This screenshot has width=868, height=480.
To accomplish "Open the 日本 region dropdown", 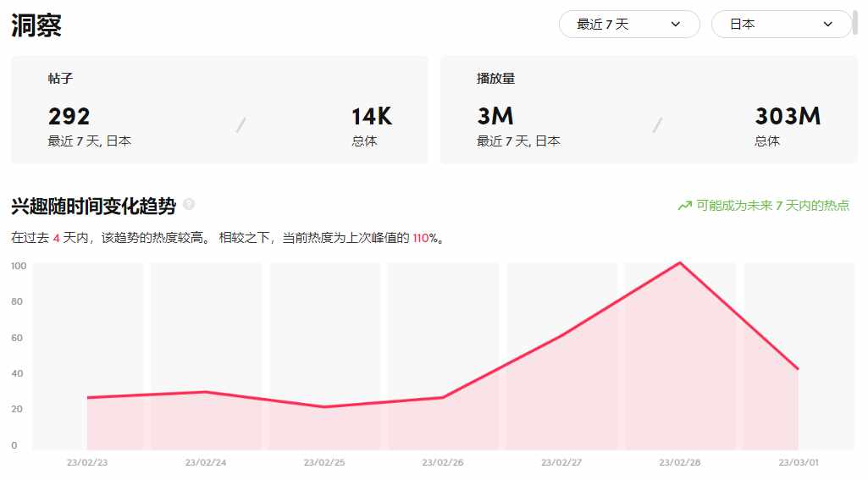I will point(781,25).
